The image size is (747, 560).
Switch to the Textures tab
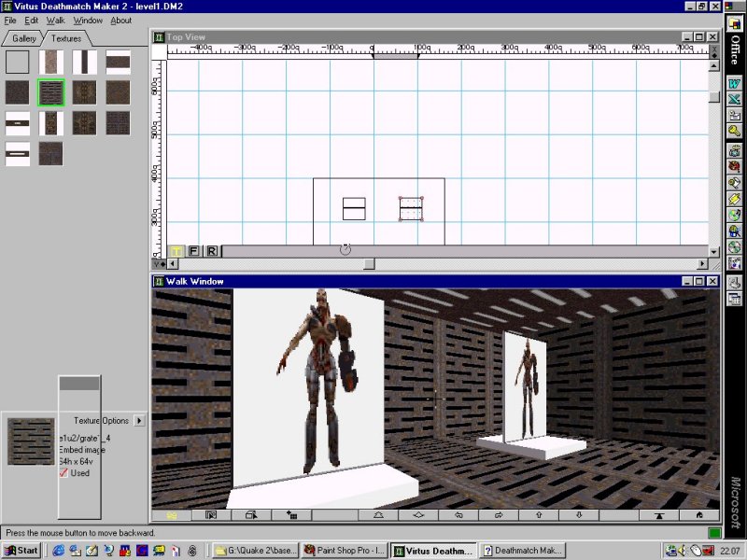(66, 38)
